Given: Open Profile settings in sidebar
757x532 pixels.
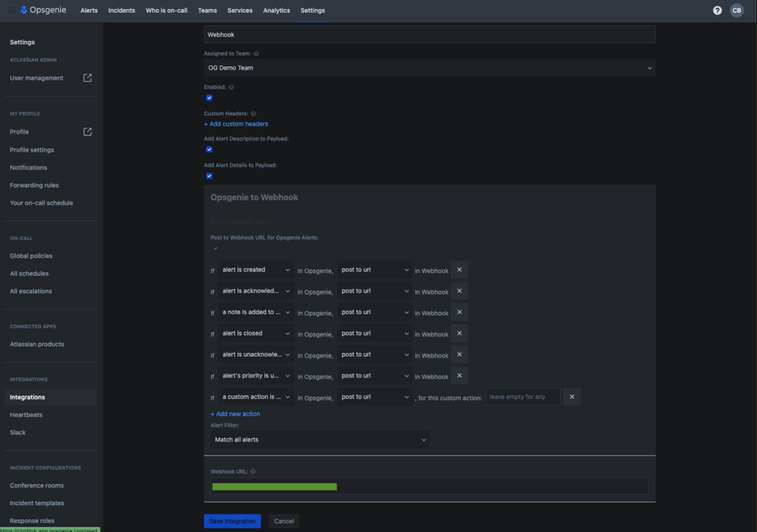Looking at the screenshot, I should click(32, 150).
